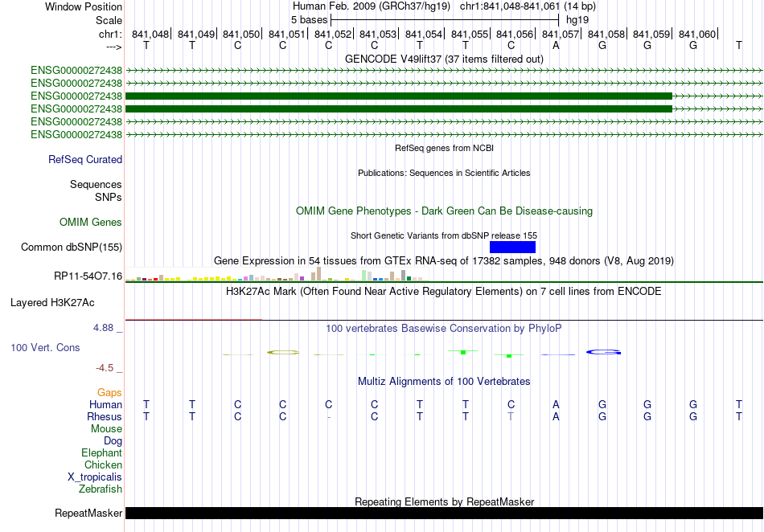The height and width of the screenshot is (532, 764).
Task: Select the Chicken alignment row label
Action: 103,465
